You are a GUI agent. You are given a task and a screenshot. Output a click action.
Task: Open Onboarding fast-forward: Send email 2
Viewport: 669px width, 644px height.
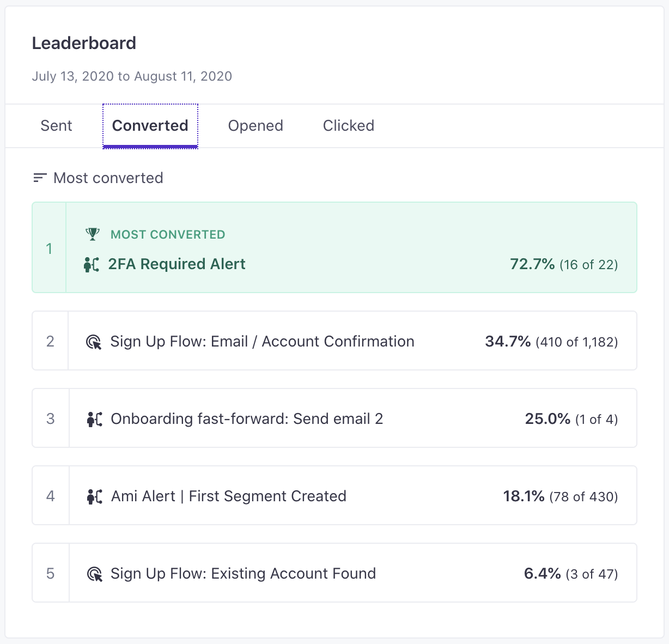pyautogui.click(x=247, y=419)
